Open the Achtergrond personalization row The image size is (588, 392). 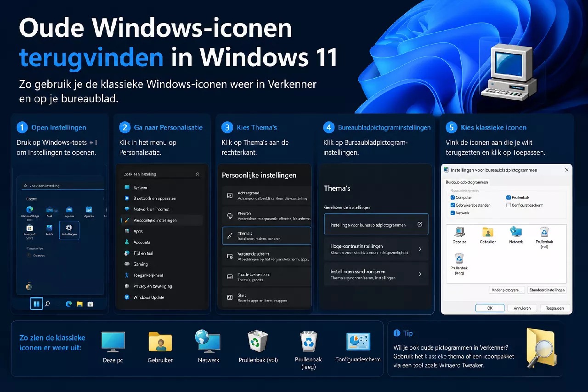coord(266,196)
